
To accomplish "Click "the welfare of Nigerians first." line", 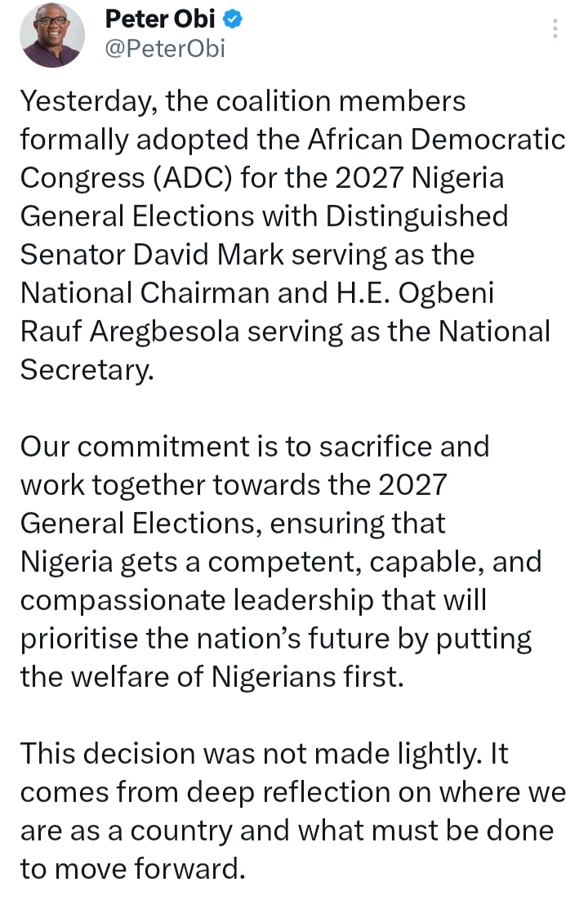I will click(212, 677).
